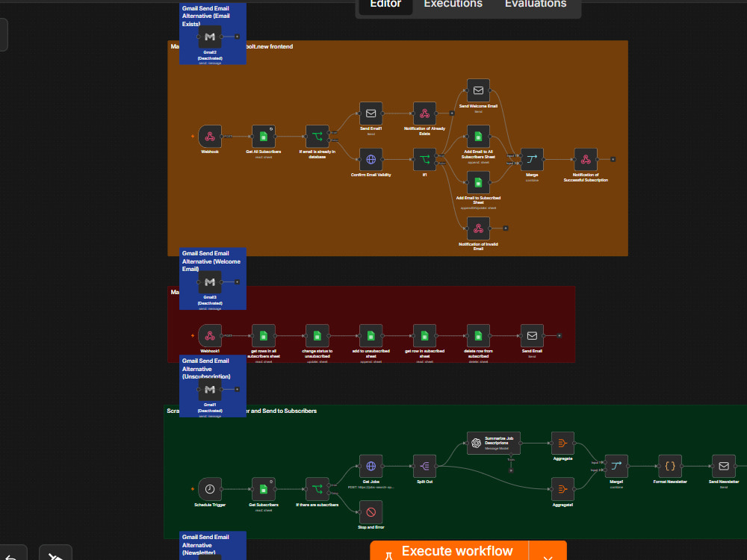Click output connector of Successful Subscription node
The height and width of the screenshot is (560, 747).
pos(613,160)
